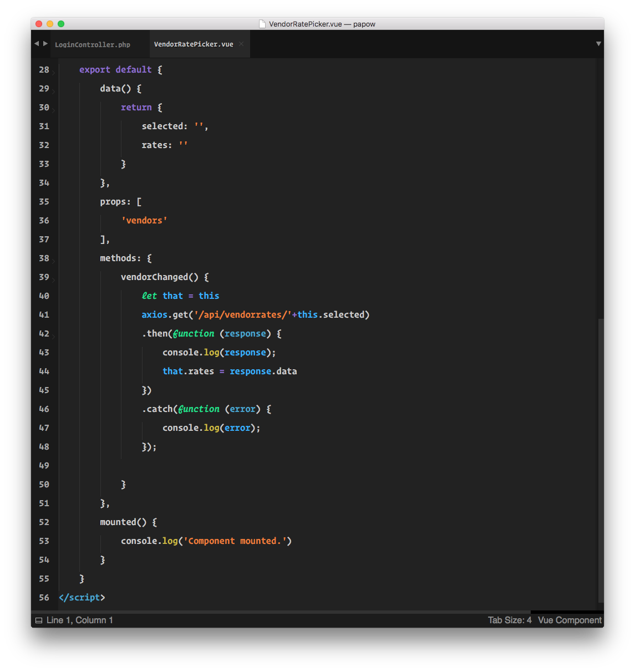Click the closing </script> tag
The height and width of the screenshot is (672, 635).
pyautogui.click(x=82, y=598)
